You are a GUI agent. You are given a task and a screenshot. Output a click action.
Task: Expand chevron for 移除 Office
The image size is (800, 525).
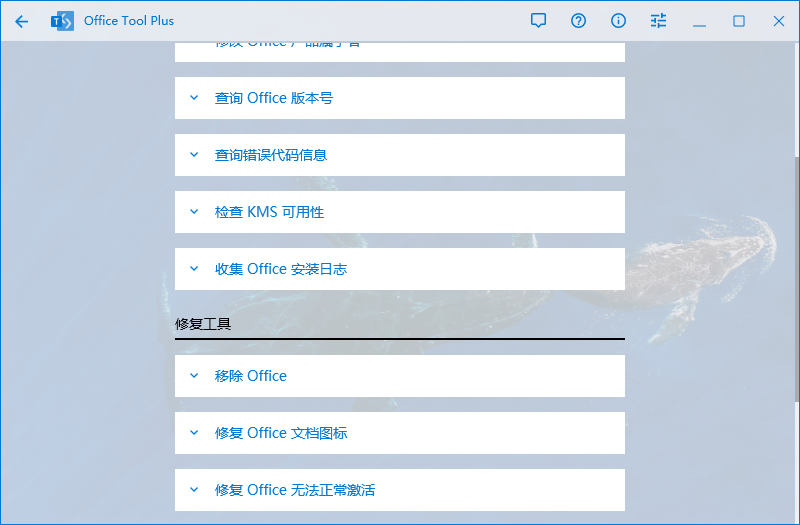194,376
